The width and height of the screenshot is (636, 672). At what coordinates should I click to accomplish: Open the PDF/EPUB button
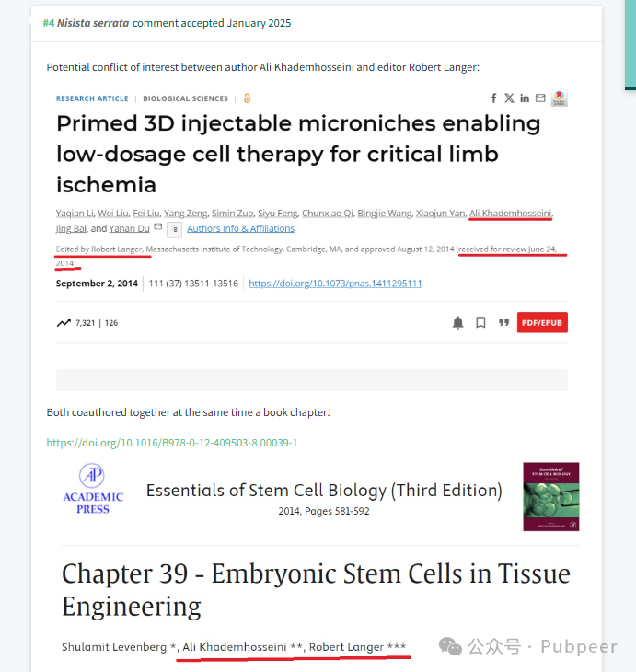(542, 323)
